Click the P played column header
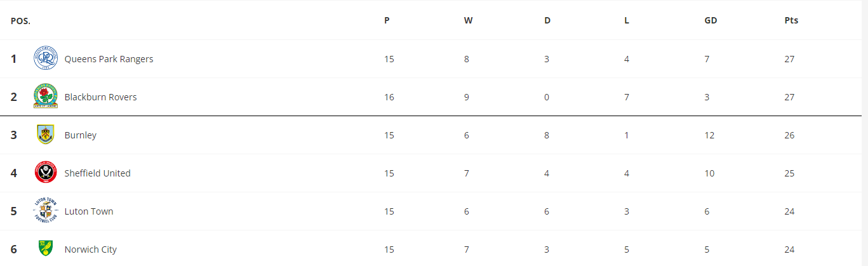This screenshot has height=266, width=868. coord(387,20)
